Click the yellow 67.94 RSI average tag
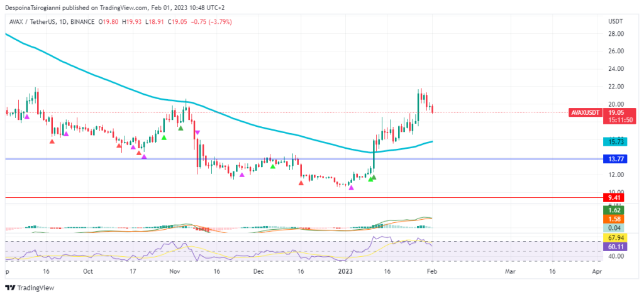Image resolution: width=644 pixels, height=297 pixels. tap(613, 239)
